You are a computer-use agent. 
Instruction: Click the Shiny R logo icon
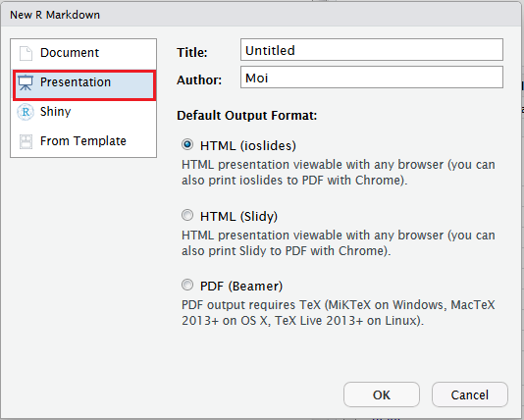[x=26, y=112]
